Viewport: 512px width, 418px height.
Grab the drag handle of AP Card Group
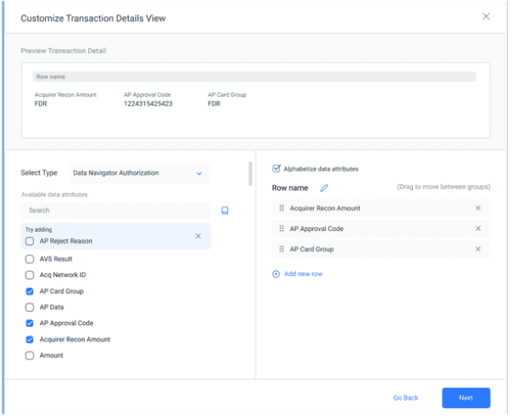pyautogui.click(x=281, y=249)
